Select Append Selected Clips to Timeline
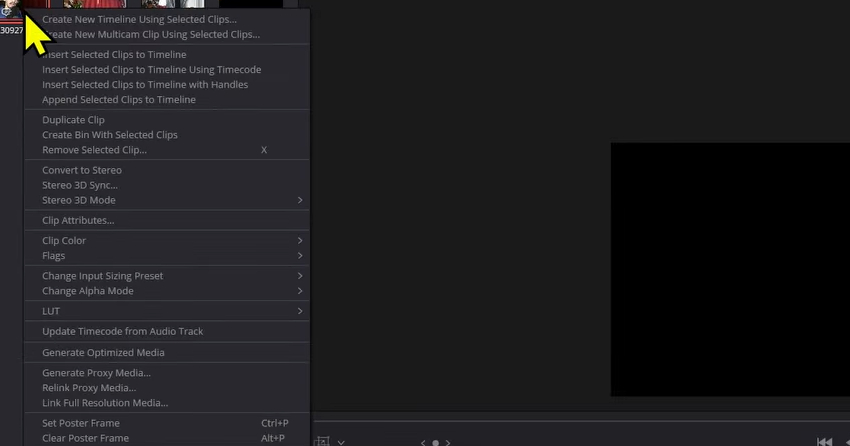The image size is (850, 446). (119, 100)
